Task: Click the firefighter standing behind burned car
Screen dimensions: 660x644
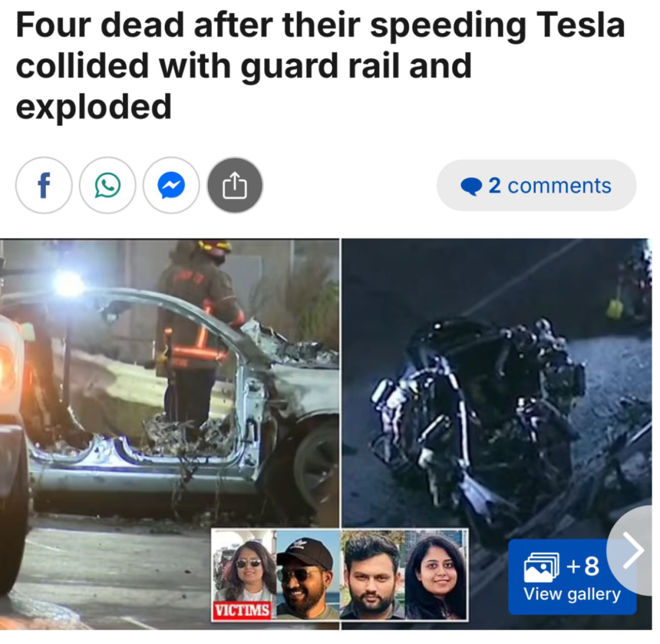Action: click(198, 337)
